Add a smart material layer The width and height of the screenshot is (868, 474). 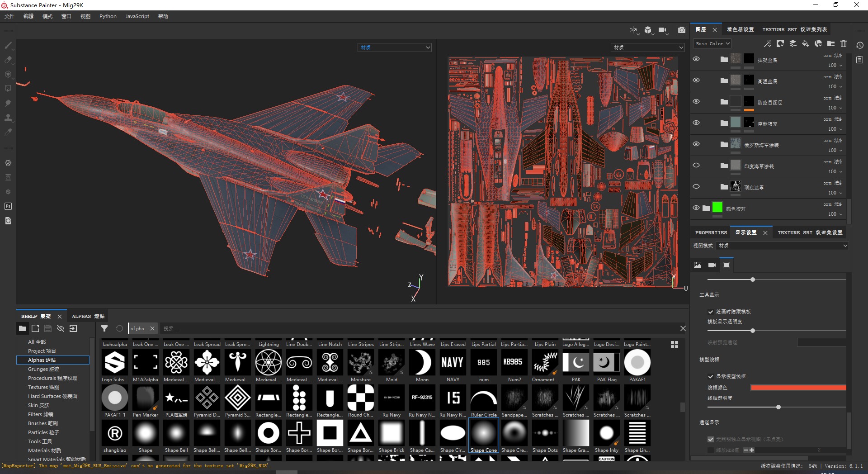coord(818,43)
